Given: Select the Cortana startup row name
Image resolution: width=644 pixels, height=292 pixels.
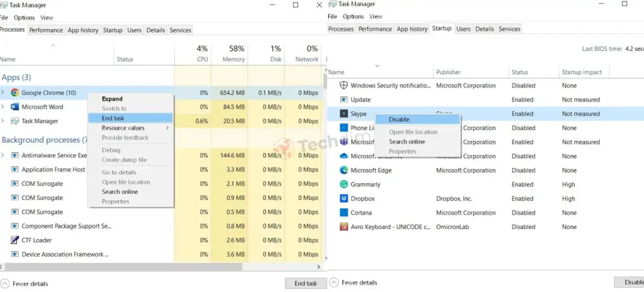Looking at the screenshot, I should tap(361, 213).
